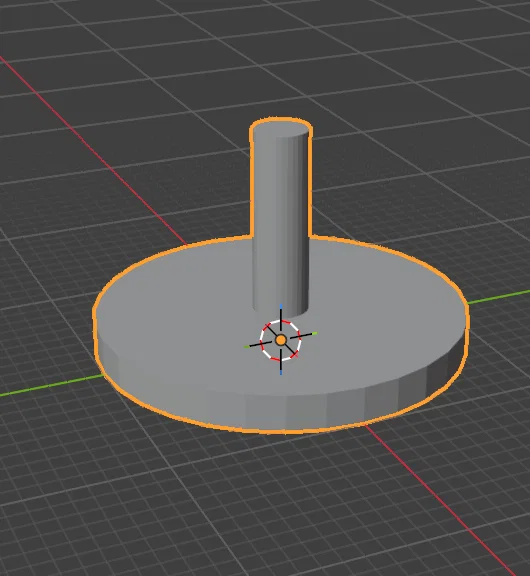This screenshot has height=576, width=530.
Task: Click the top cap of the cylinder post
Action: tap(281, 129)
